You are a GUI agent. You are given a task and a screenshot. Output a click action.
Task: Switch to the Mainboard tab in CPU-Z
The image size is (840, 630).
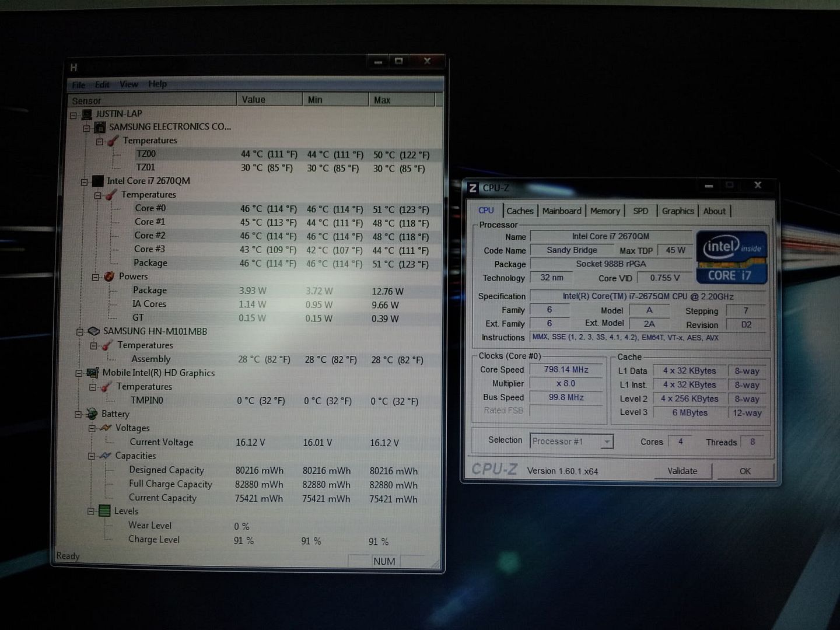562,211
